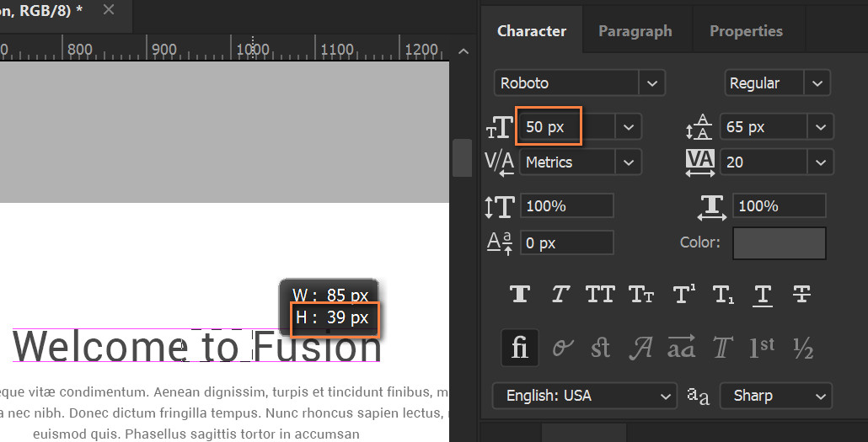Click the Discretionary Ligatures (st) icon
This screenshot has height=442, width=868.
601,348
